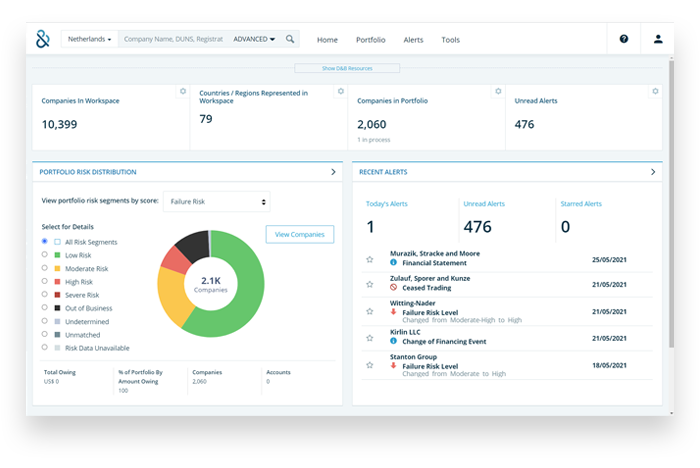The image size is (700, 468).
Task: Click the '1 in process' text
Action: point(374,140)
